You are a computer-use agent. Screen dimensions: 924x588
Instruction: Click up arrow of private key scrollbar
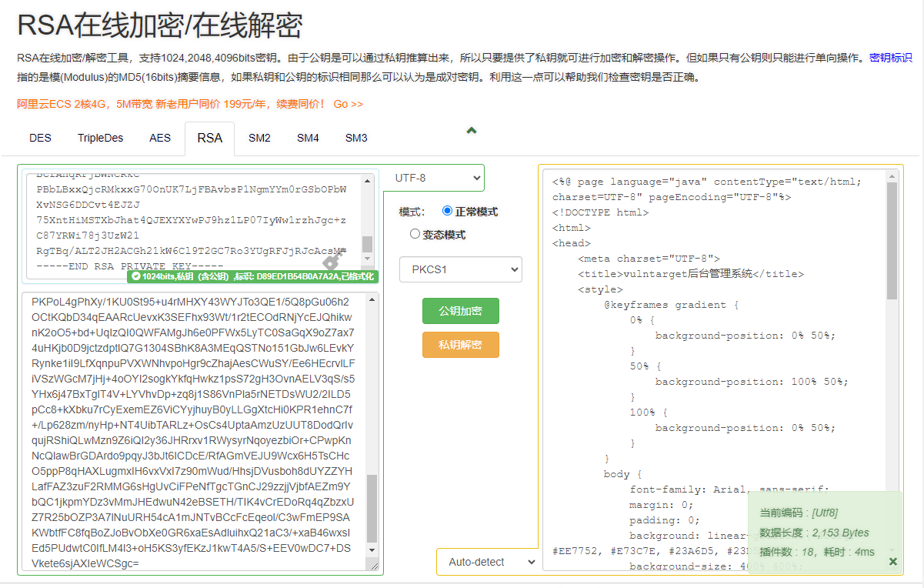[x=367, y=181]
